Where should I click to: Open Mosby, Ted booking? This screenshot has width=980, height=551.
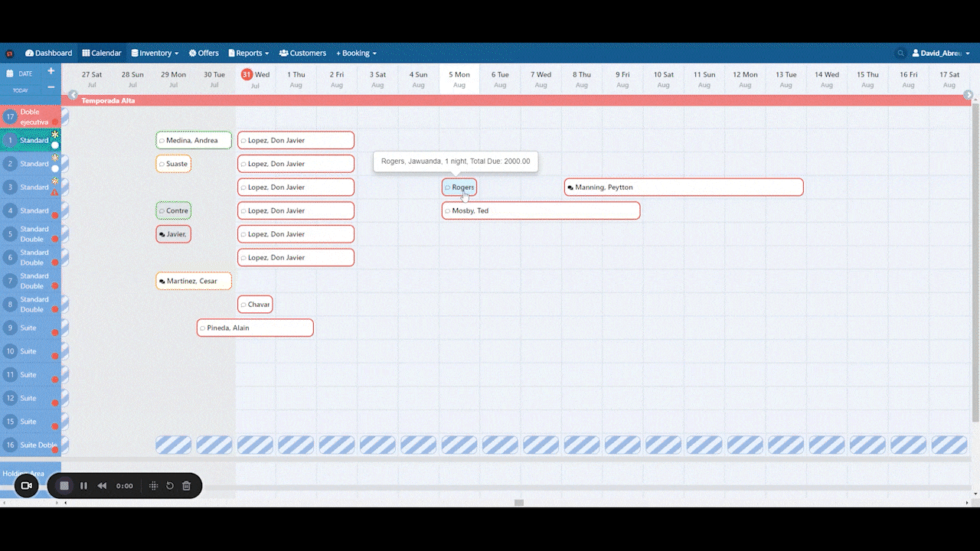[541, 210]
